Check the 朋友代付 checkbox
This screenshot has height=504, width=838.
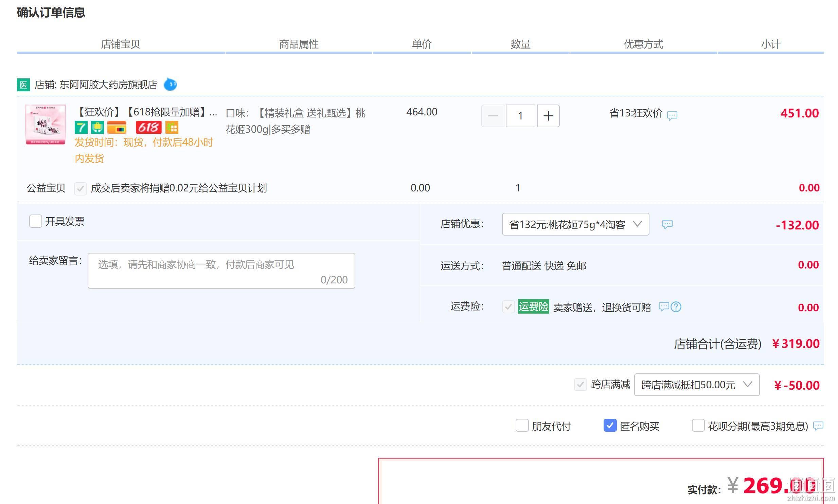pos(522,425)
